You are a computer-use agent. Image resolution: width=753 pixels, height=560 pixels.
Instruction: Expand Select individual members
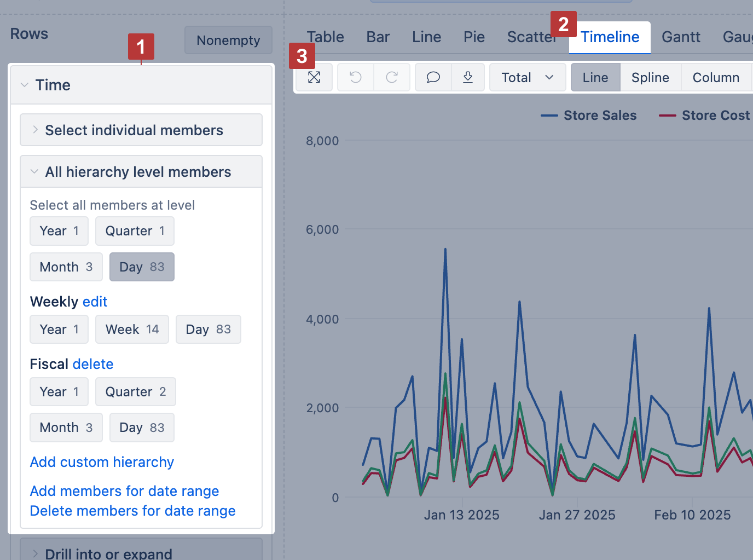[134, 130]
